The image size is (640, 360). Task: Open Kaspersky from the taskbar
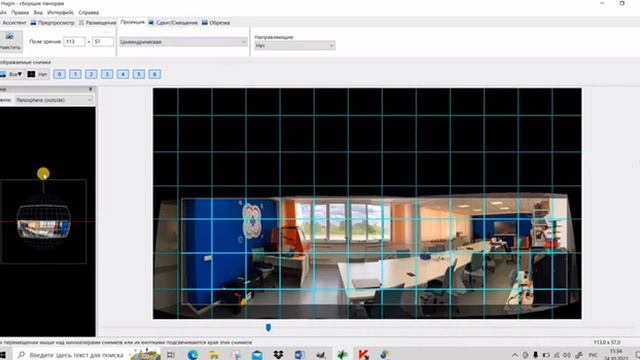(363, 355)
